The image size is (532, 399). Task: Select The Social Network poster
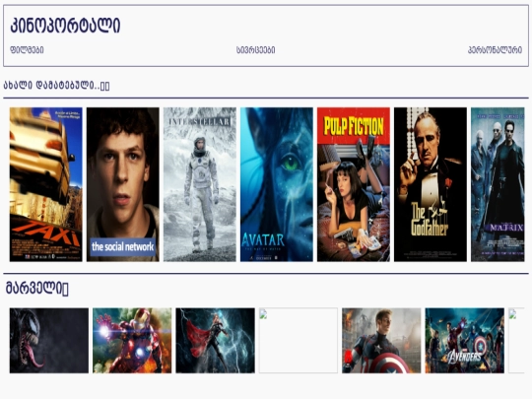click(x=123, y=184)
